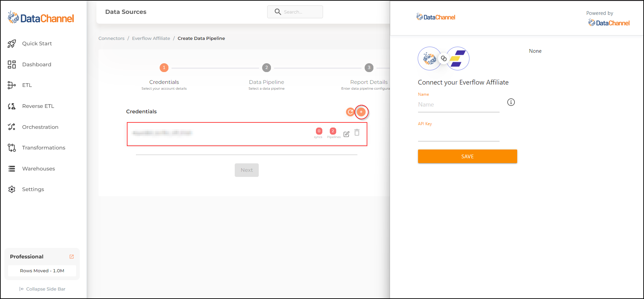Viewport: 644px width, 299px height.
Task: Open the Quick Start menu item
Action: coord(37,44)
